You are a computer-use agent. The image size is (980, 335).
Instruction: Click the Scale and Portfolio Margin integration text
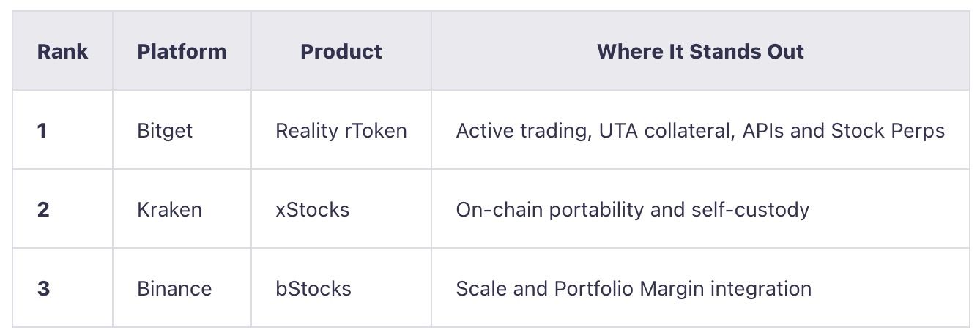coord(634,289)
